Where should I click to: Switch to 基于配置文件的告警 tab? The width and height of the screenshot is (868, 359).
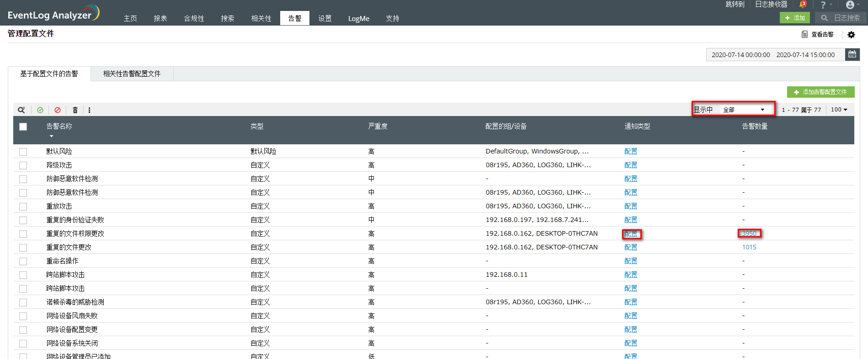click(49, 74)
